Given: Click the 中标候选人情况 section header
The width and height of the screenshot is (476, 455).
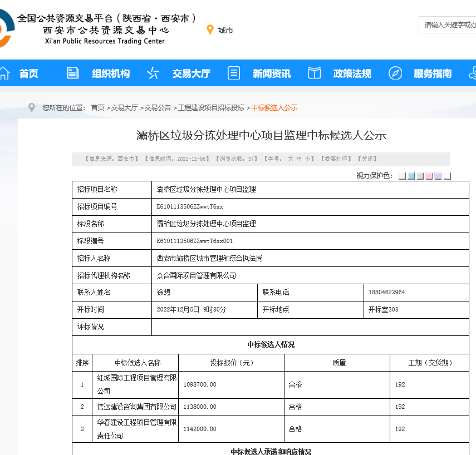Looking at the screenshot, I should [271, 344].
